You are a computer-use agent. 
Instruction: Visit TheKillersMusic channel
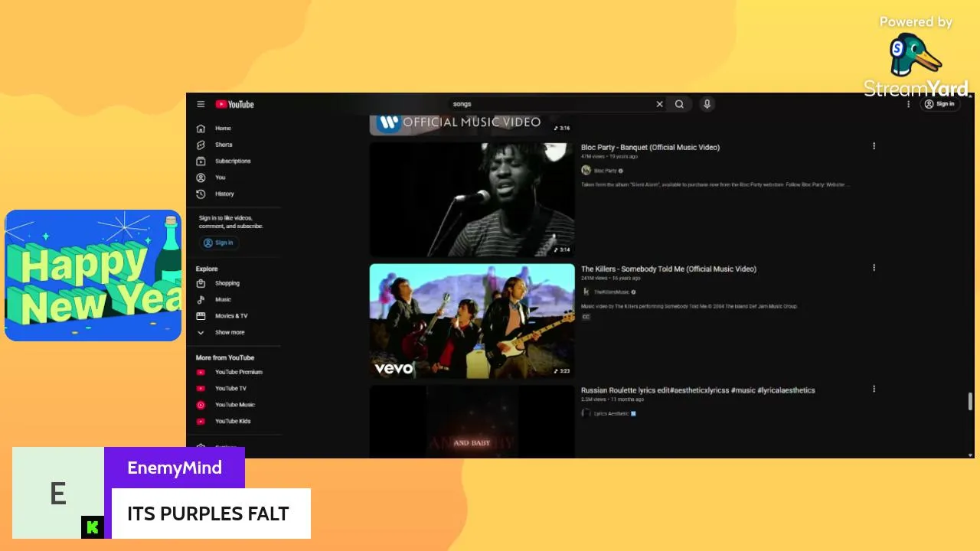coord(612,292)
